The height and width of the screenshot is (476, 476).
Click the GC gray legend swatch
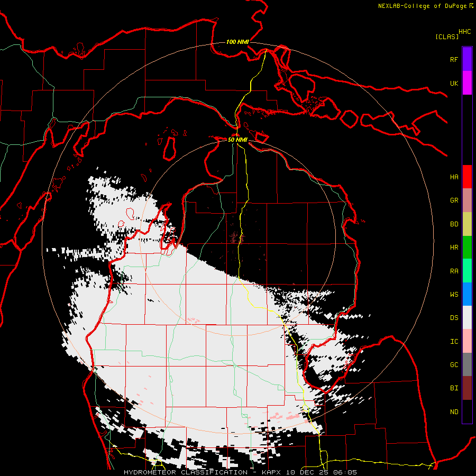click(467, 364)
